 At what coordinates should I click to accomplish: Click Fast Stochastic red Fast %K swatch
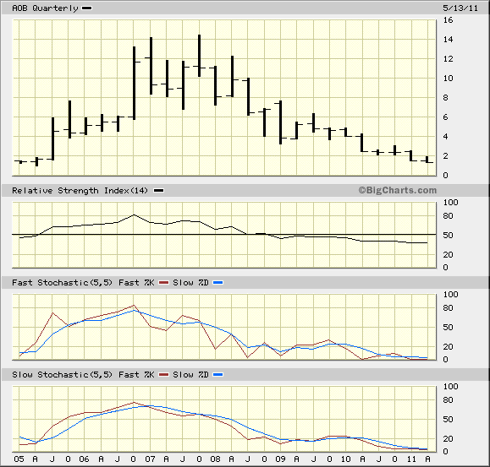click(164, 283)
